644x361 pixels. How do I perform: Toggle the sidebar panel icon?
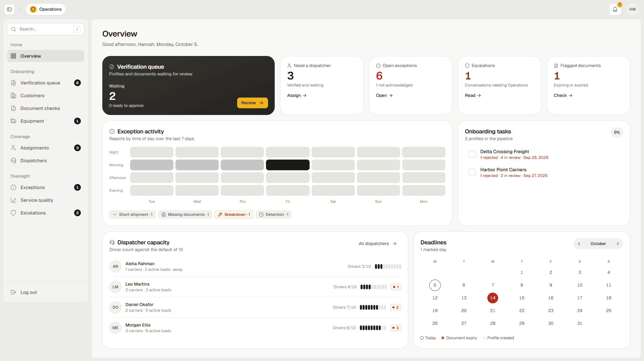9,9
